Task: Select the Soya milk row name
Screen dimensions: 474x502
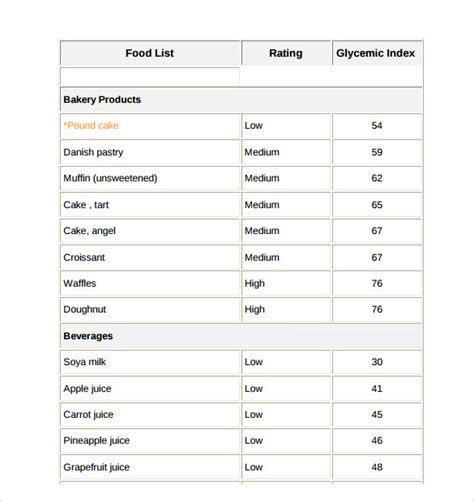Action: (85, 362)
